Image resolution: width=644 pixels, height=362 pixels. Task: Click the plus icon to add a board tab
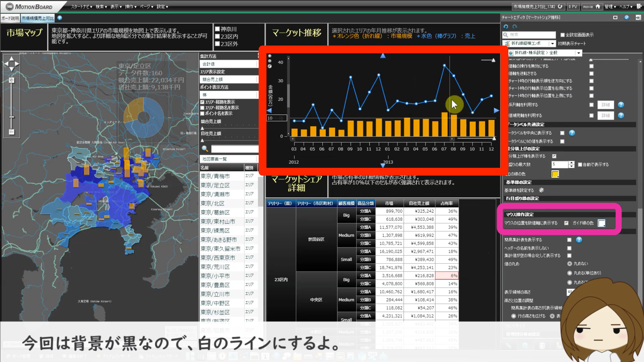(x=60, y=18)
